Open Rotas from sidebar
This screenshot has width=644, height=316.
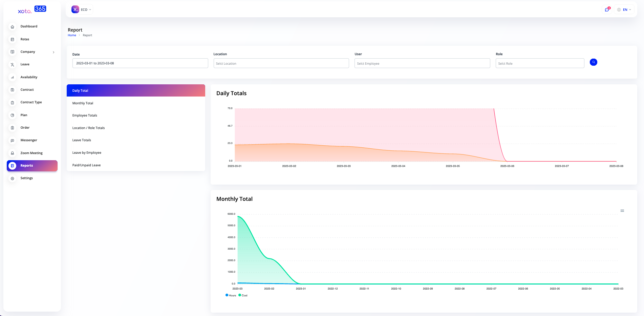point(25,39)
